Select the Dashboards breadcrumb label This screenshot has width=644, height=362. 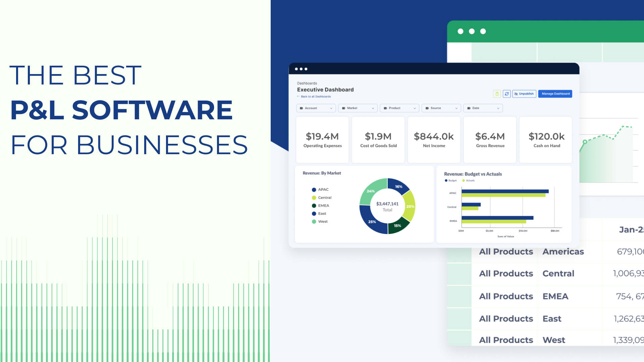pyautogui.click(x=307, y=83)
